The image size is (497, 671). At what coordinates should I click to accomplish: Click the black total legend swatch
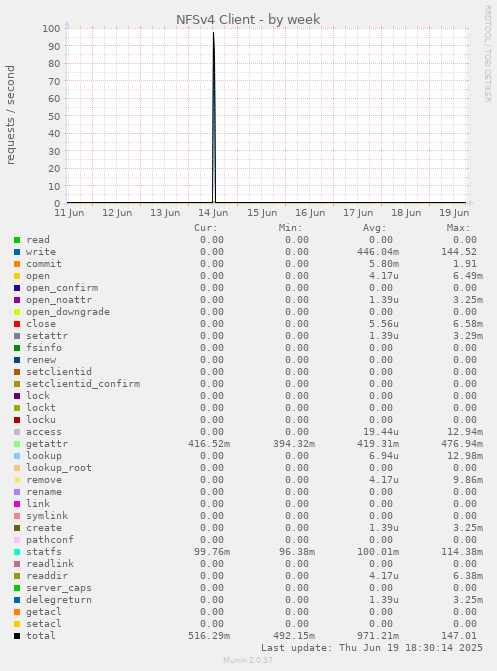coord(17,636)
